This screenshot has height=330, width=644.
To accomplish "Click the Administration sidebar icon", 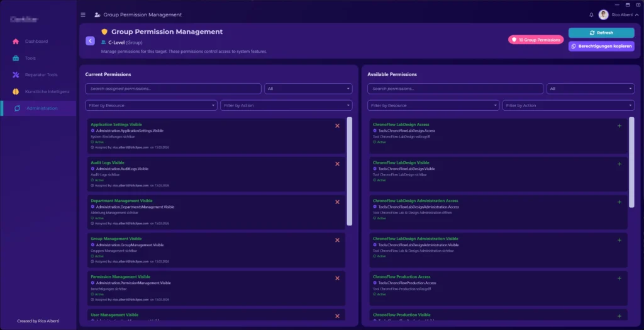I will pos(17,108).
